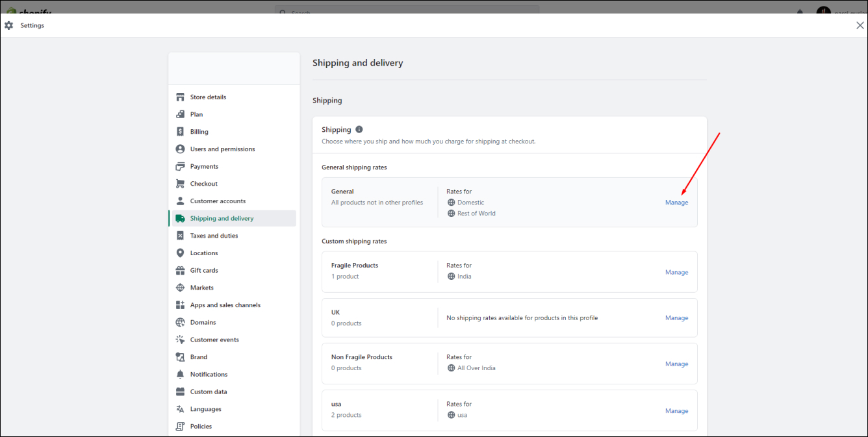Click the Settings gear icon

[8, 25]
